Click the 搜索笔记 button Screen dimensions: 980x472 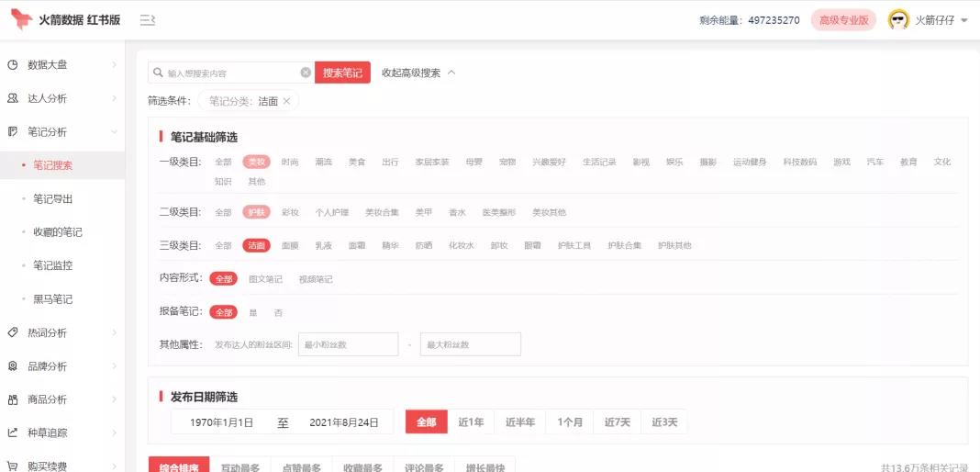[x=342, y=73]
